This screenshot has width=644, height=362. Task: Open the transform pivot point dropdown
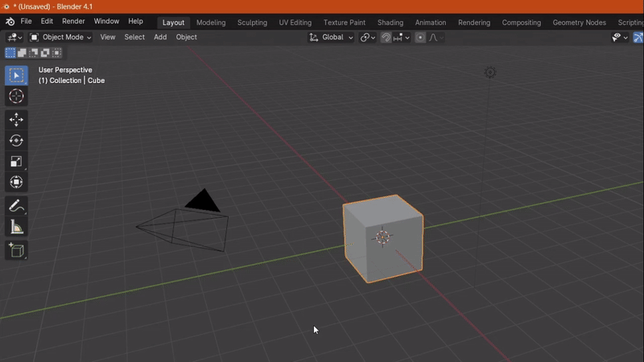(368, 37)
